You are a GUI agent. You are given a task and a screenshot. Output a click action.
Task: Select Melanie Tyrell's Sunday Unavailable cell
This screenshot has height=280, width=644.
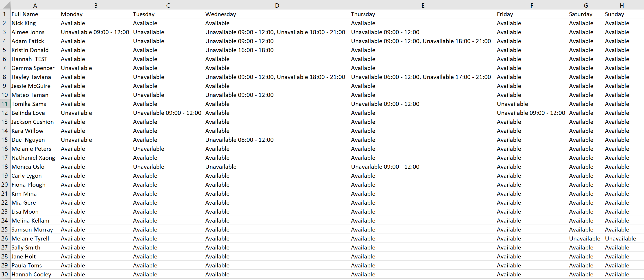620,238
